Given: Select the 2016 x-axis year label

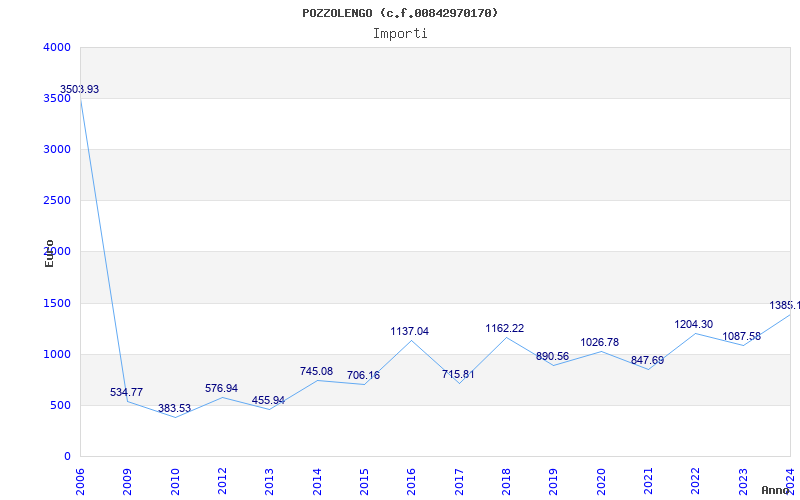Looking at the screenshot, I should pos(411,479).
